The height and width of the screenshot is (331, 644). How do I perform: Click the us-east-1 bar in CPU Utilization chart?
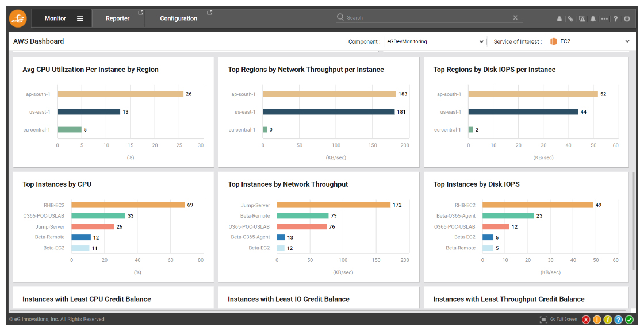tap(89, 111)
